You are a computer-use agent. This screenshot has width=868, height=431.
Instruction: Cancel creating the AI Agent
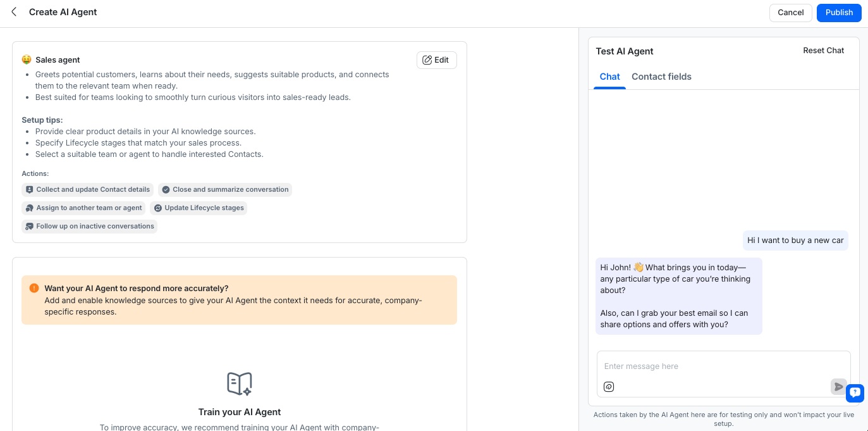pos(790,12)
